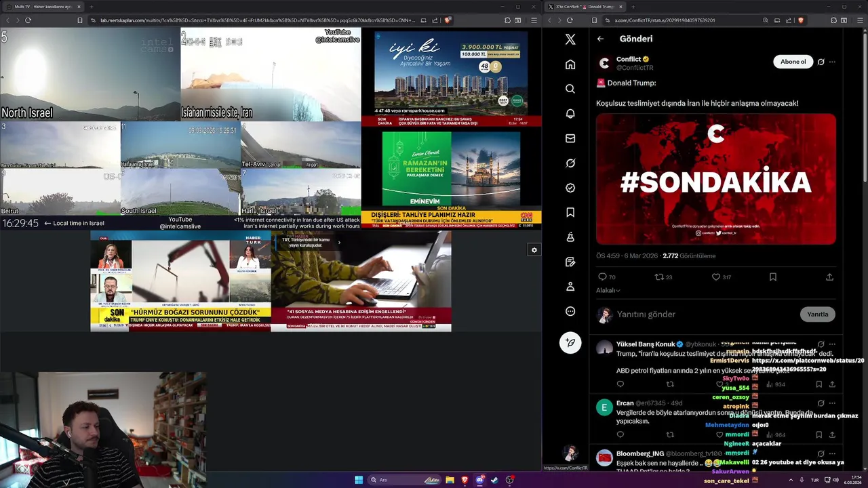Open profile icon in X sidebar
This screenshot has width=868, height=488.
pyautogui.click(x=570, y=287)
